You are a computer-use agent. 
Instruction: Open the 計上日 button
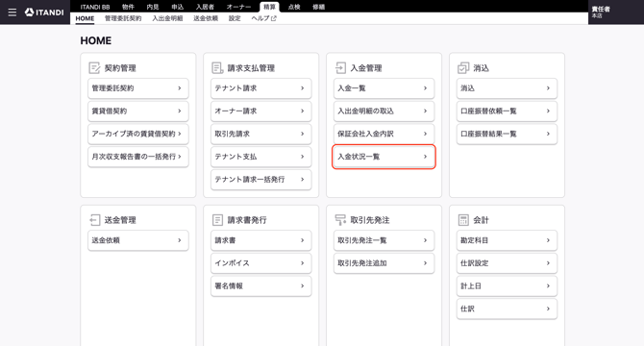coord(507,286)
